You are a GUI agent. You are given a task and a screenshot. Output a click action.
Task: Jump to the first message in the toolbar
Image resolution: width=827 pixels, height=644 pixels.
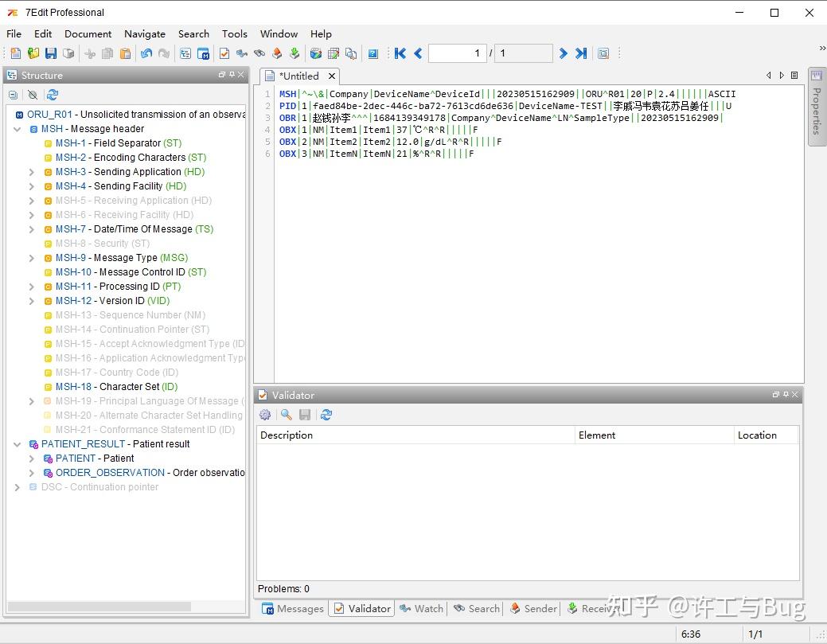[400, 53]
